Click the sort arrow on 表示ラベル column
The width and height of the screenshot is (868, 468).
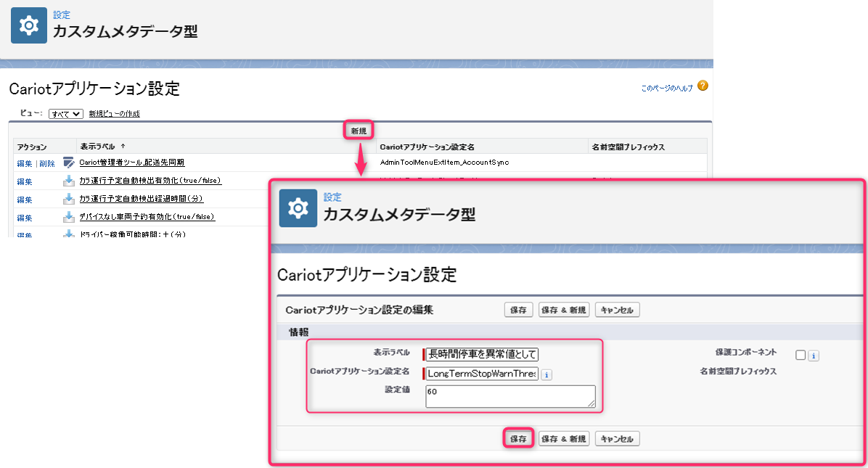[x=123, y=146]
